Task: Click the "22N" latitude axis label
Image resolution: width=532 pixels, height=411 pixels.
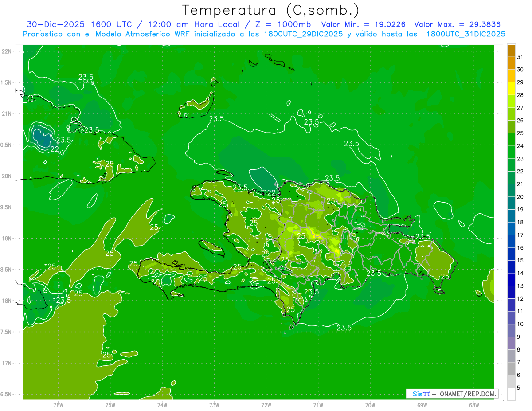Action: tap(8, 51)
